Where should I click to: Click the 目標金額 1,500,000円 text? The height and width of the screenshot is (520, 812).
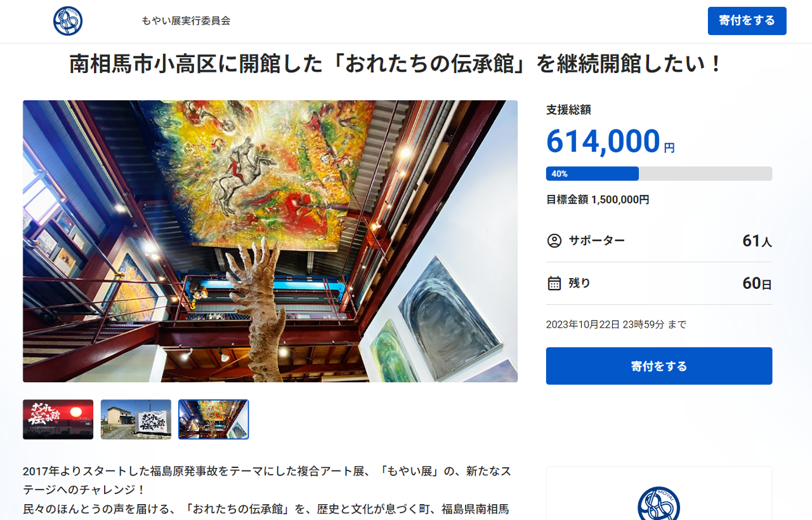pos(598,199)
